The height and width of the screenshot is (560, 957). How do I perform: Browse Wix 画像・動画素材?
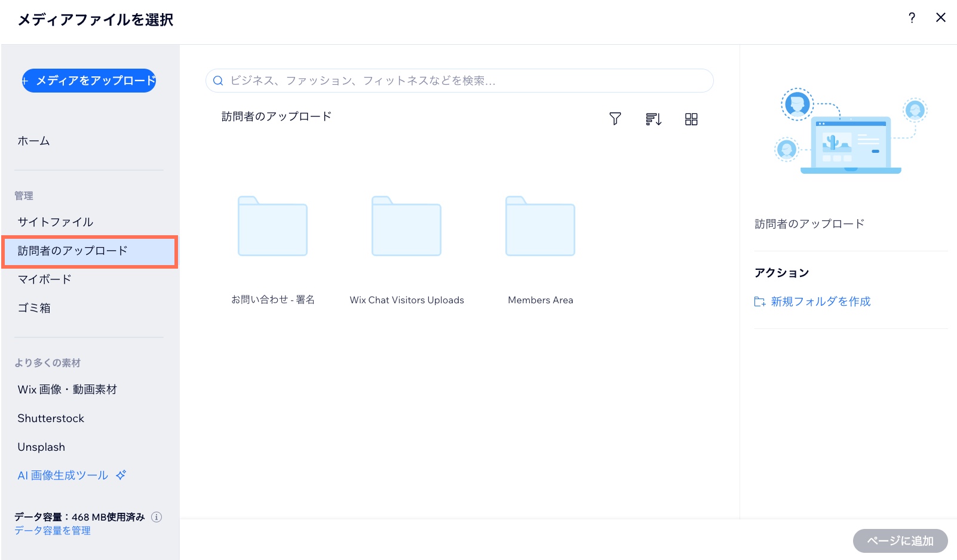68,389
